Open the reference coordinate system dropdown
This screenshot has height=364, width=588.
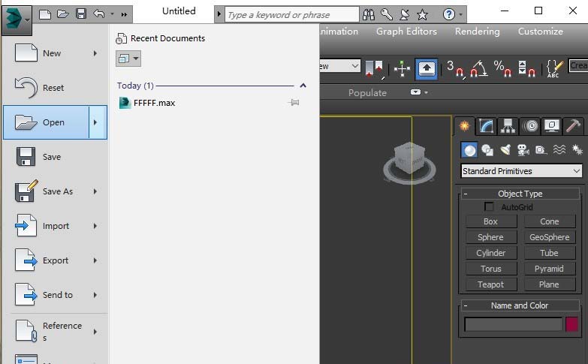click(x=340, y=66)
